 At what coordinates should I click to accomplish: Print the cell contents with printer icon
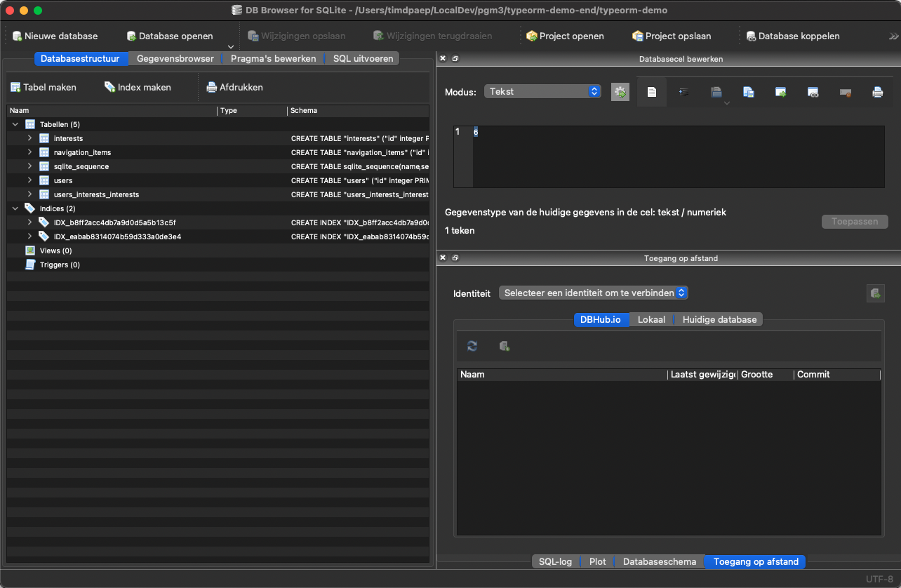(x=877, y=92)
